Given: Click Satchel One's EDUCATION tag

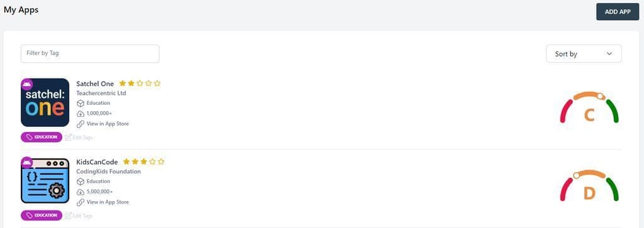Looking at the screenshot, I should (x=42, y=138).
